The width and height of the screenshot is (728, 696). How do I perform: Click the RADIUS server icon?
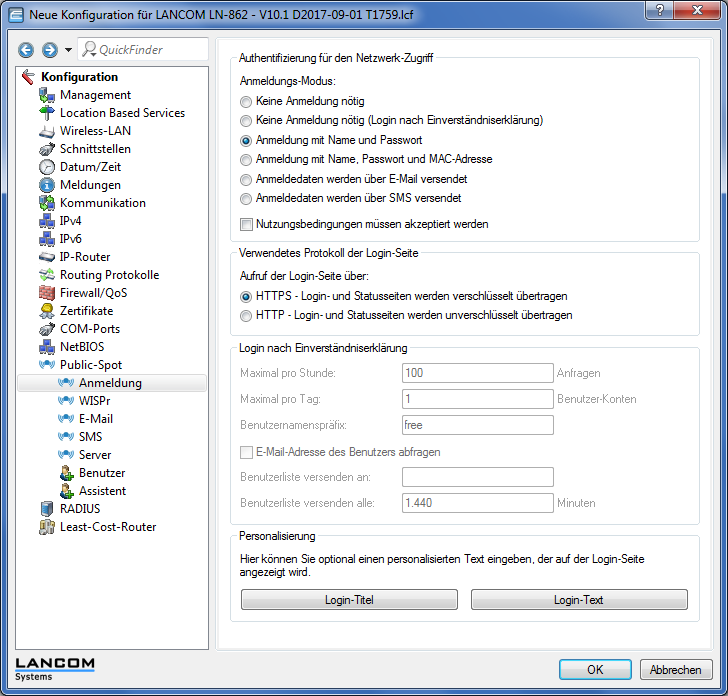tap(46, 509)
